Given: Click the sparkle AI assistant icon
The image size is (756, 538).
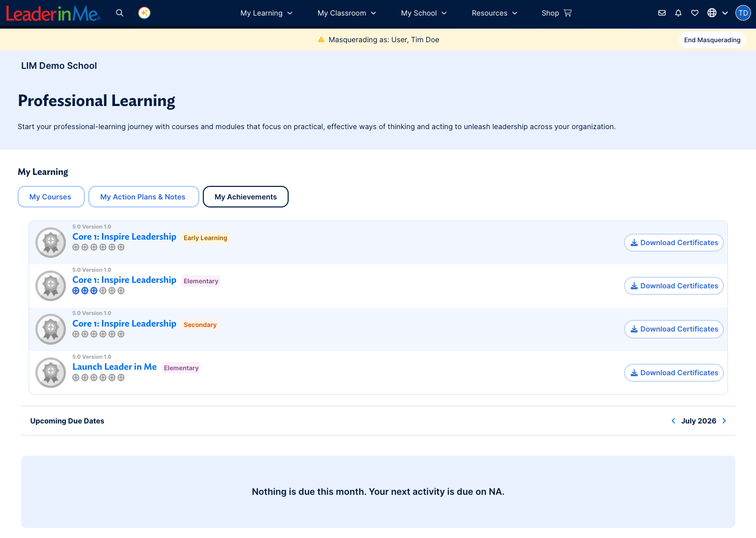Looking at the screenshot, I should click(x=145, y=13).
